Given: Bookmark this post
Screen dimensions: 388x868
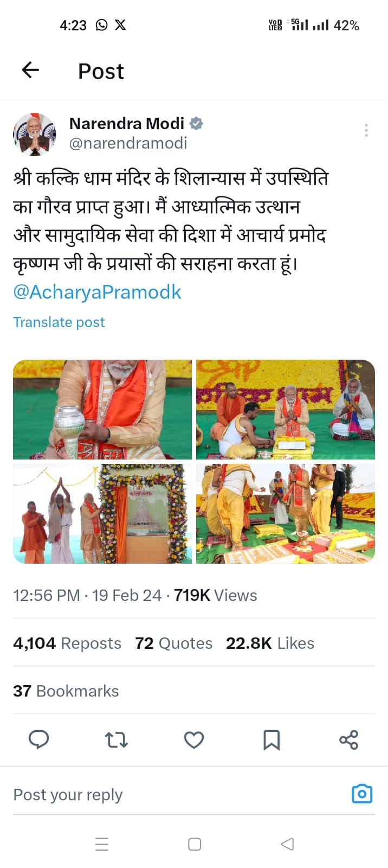Looking at the screenshot, I should pyautogui.click(x=271, y=739).
